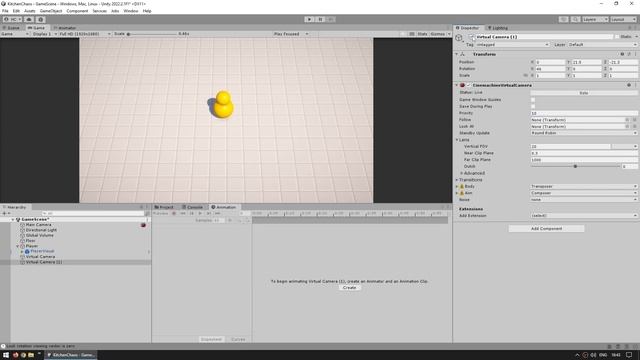Collapse the CinemachineVirtualCamera component
This screenshot has width=640, height=360.
(x=457, y=85)
